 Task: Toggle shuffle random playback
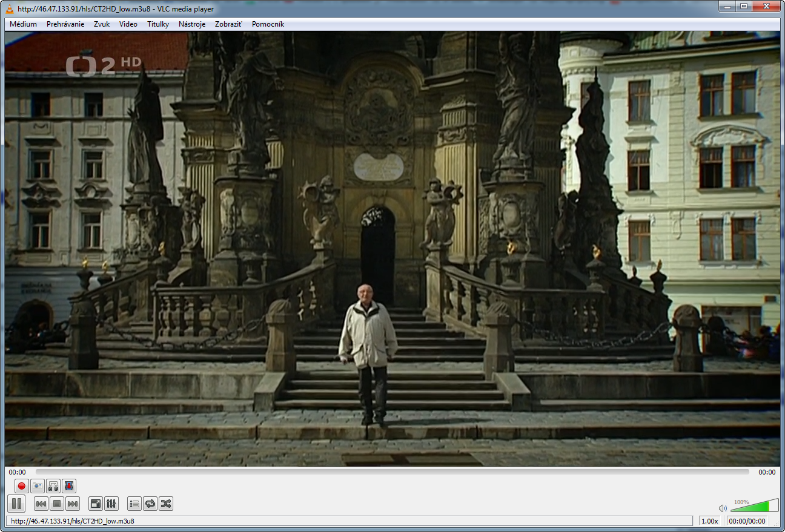[166, 504]
